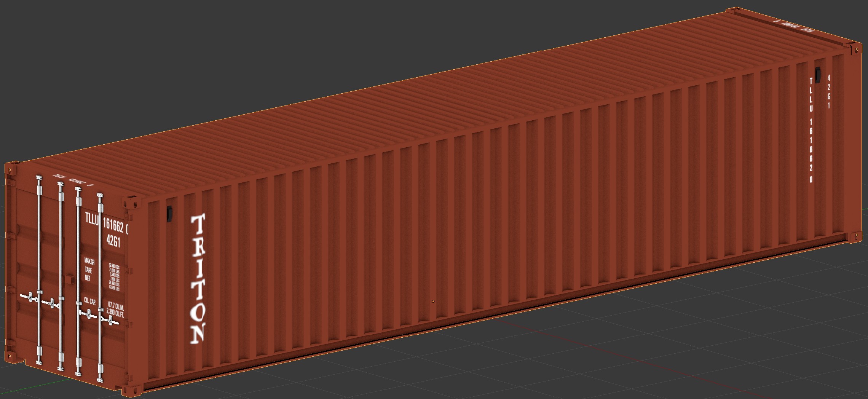Click the vertical 42G1 marking on side wall
Image resolution: width=868 pixels, height=399 pixels.
[829, 91]
